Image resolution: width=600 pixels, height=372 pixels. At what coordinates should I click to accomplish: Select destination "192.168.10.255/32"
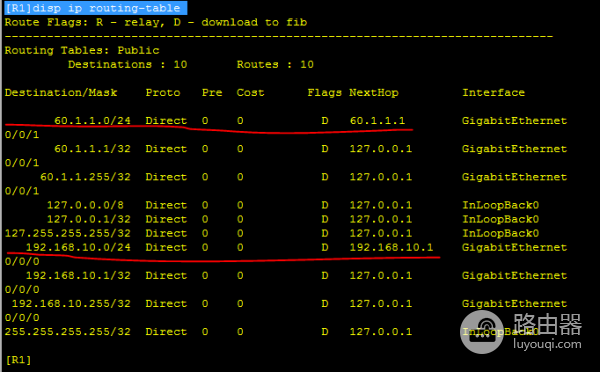point(71,303)
